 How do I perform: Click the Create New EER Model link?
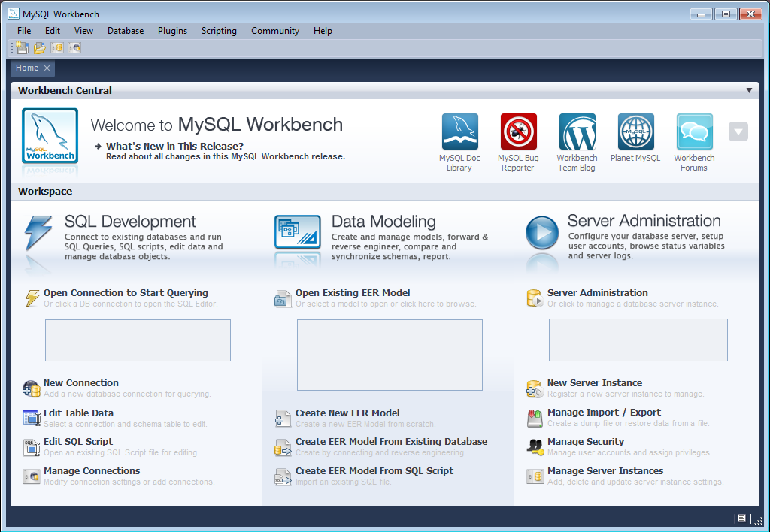(347, 413)
